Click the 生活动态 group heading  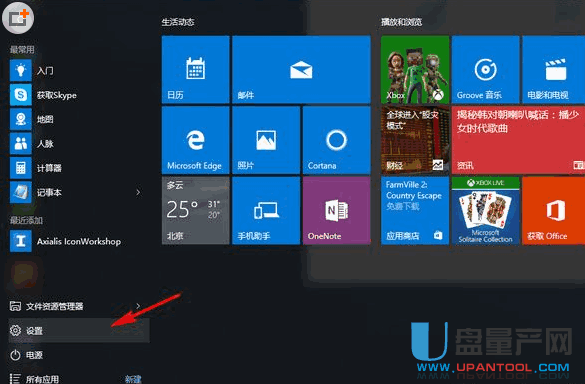[178, 22]
